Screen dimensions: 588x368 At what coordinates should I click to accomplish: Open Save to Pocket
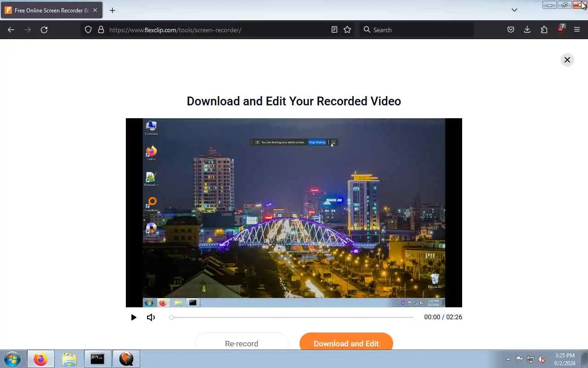tap(511, 30)
